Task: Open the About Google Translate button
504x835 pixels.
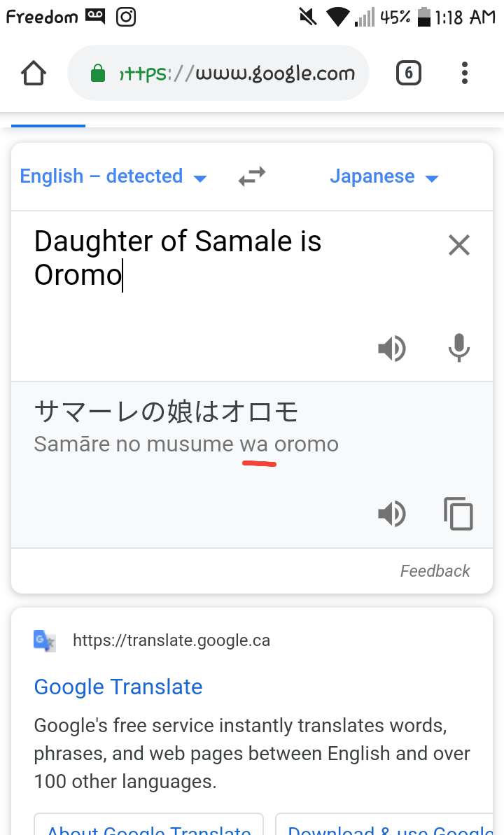Action: (x=148, y=825)
